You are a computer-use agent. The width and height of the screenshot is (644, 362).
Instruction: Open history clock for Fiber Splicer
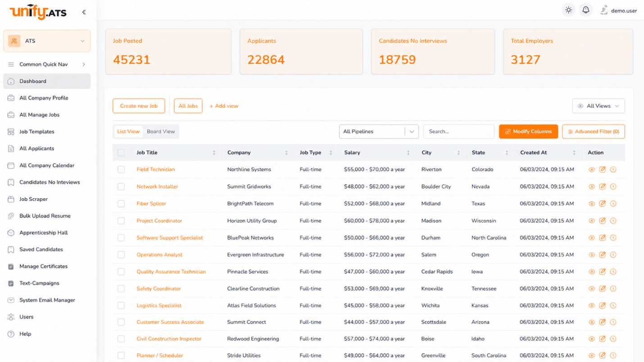tap(613, 204)
